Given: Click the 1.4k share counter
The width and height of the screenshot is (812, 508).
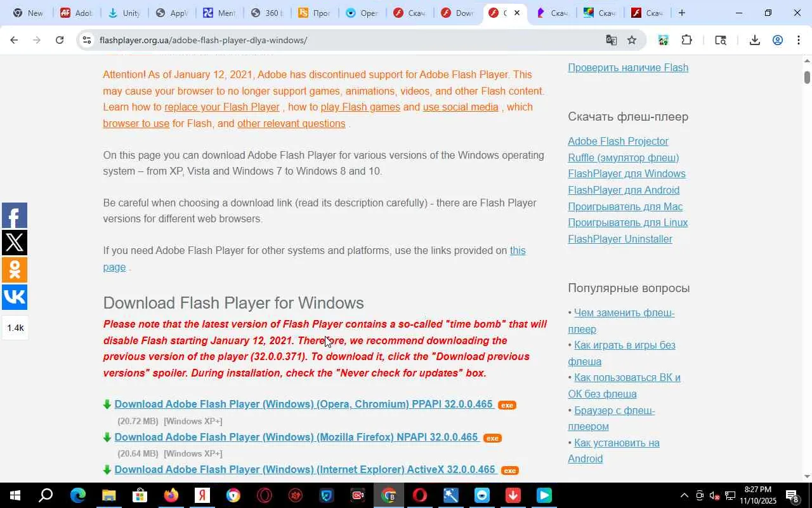Looking at the screenshot, I should pyautogui.click(x=15, y=328).
